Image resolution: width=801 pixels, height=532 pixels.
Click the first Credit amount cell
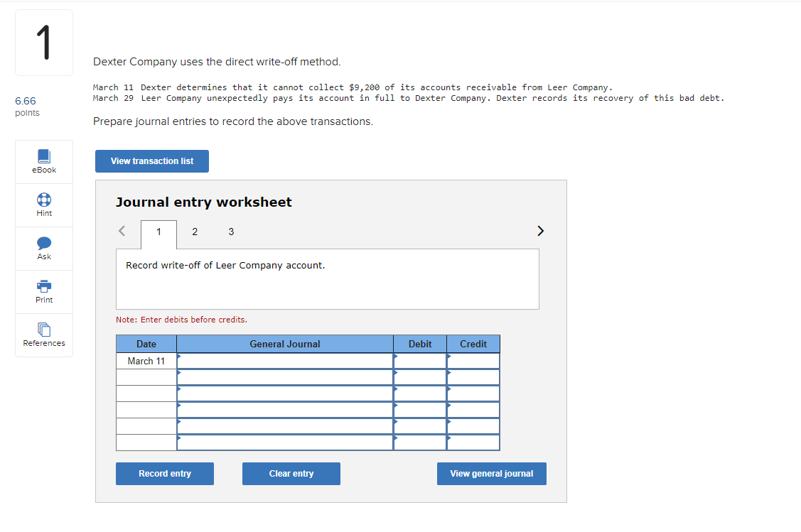pos(473,360)
